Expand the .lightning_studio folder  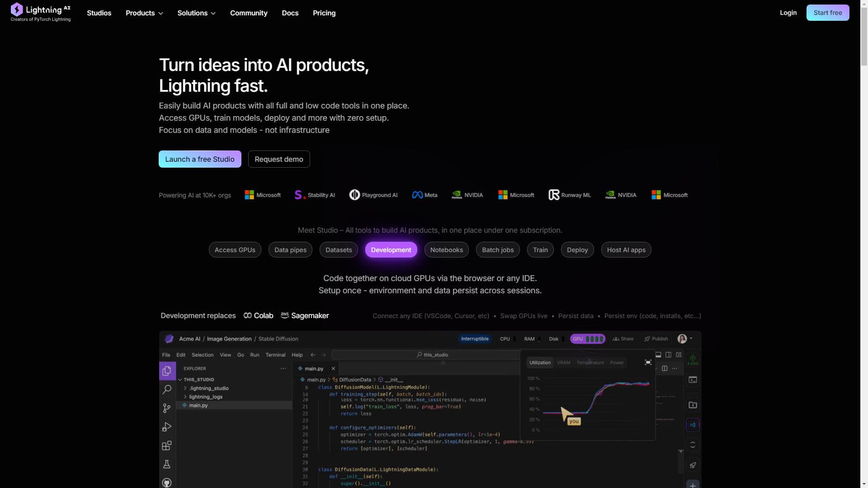click(208, 388)
